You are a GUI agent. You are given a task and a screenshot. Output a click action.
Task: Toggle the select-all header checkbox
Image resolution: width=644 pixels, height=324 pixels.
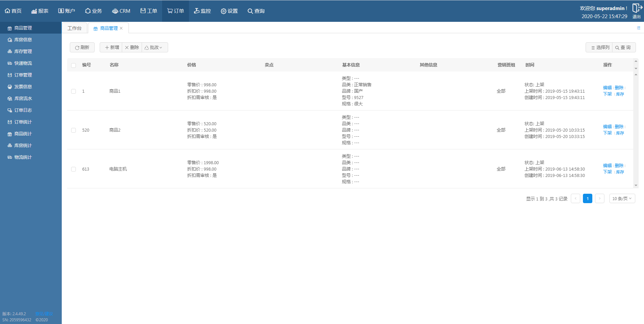pos(73,65)
